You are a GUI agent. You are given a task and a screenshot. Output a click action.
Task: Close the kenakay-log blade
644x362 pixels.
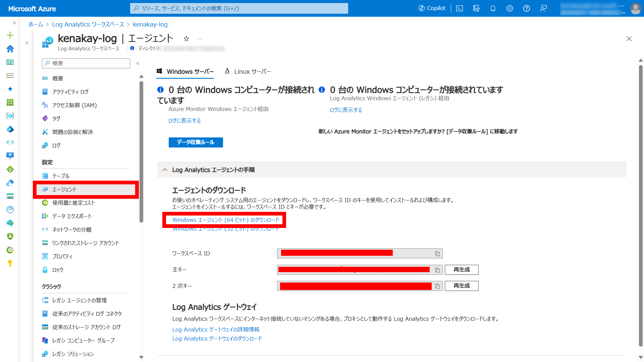(x=629, y=39)
